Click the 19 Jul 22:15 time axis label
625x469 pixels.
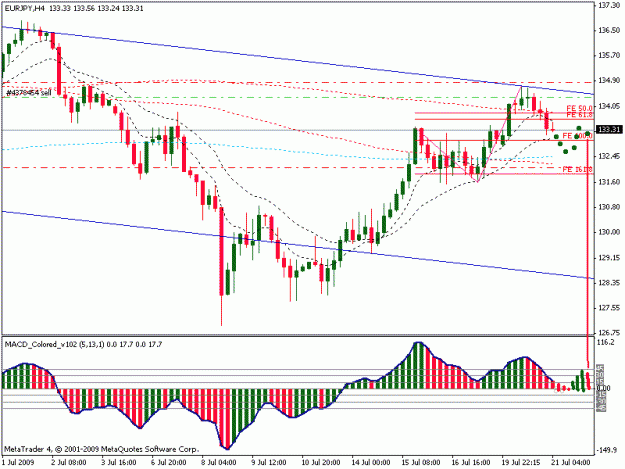coord(521,463)
